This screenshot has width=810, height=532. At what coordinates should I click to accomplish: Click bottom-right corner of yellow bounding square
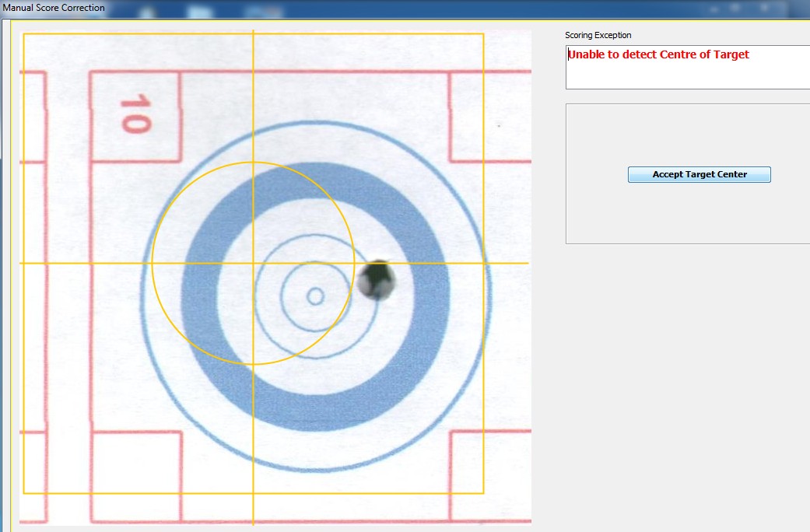pyautogui.click(x=483, y=493)
